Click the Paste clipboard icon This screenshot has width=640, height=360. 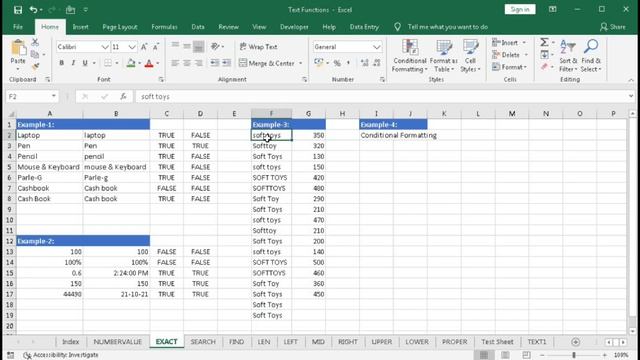pos(18,48)
